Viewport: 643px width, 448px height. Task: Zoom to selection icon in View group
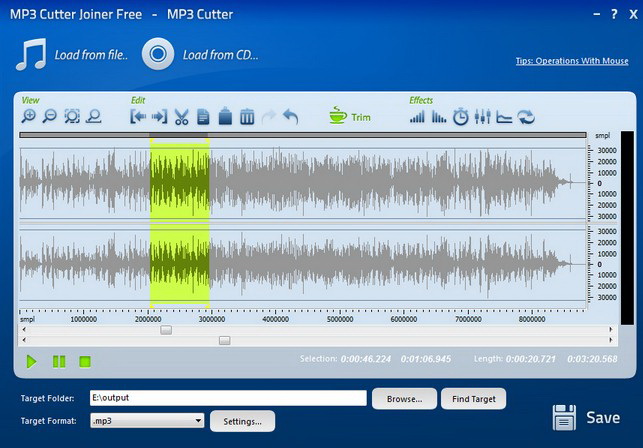pos(72,117)
